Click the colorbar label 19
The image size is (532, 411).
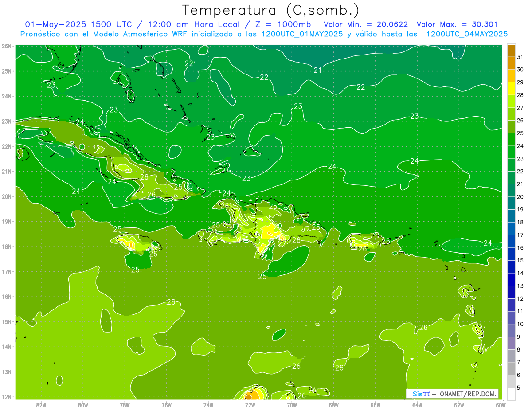[x=520, y=209]
